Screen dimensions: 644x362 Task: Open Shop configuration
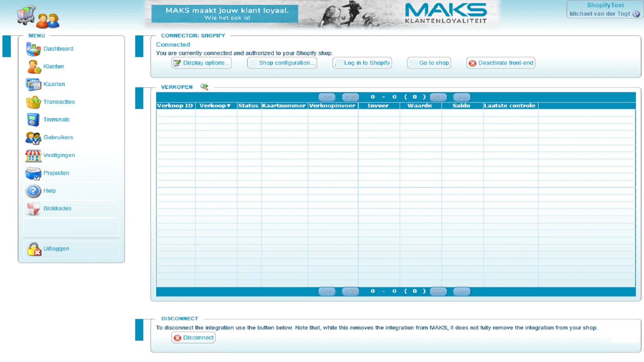[282, 63]
